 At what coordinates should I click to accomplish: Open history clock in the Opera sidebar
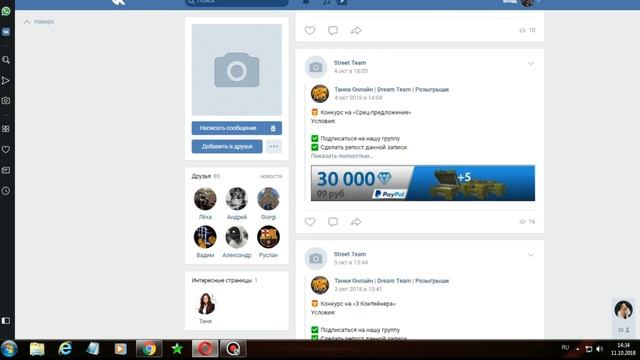point(6,191)
